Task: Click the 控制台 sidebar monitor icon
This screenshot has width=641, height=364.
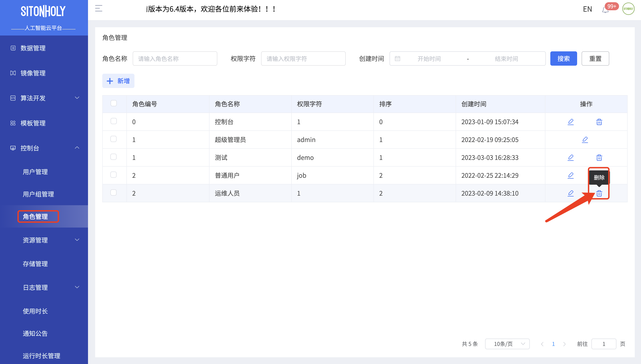Action: coord(13,148)
